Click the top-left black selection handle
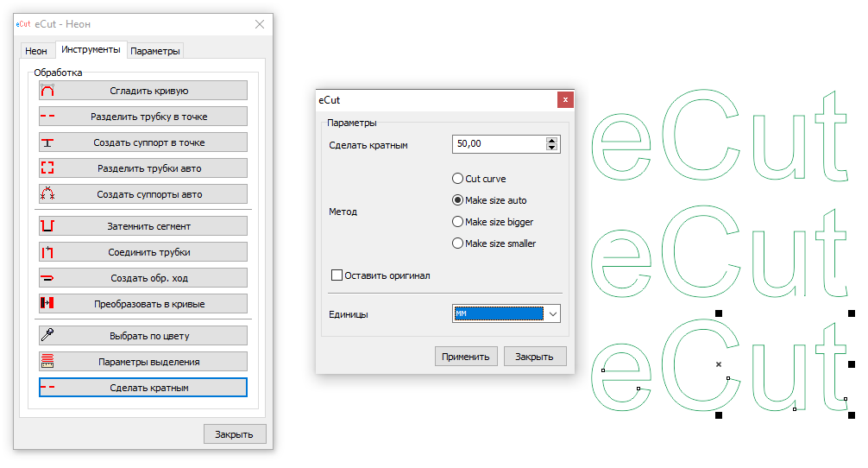Screen dimensions: 868x468 click(x=719, y=313)
